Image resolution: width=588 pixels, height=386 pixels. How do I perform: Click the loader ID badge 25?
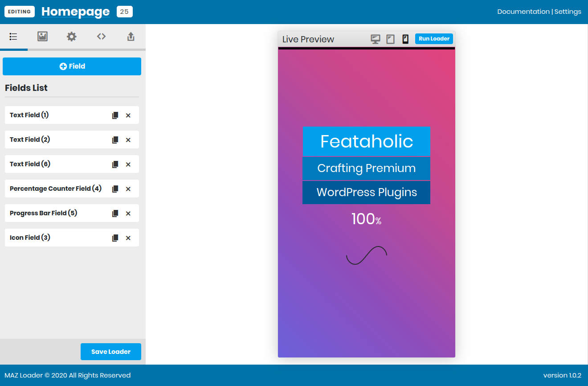point(124,12)
